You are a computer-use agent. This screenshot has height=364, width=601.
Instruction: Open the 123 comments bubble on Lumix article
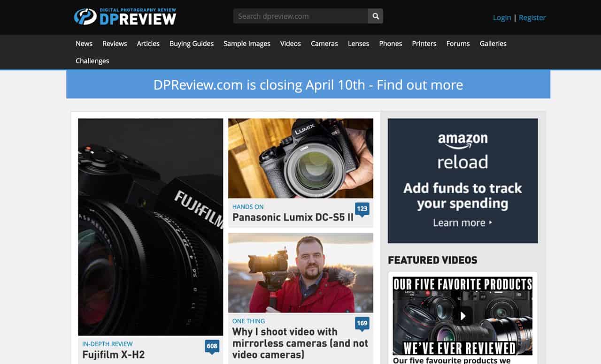pos(362,209)
